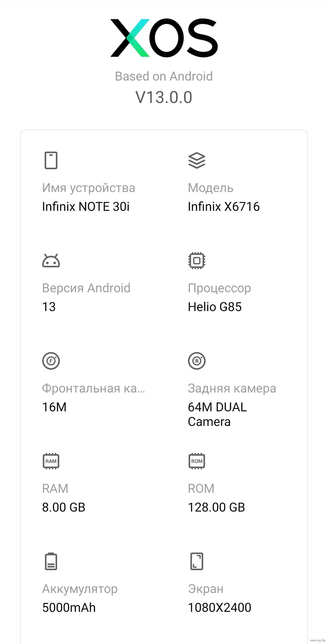Tap the rear camera icon
The image size is (328, 644).
(196, 361)
